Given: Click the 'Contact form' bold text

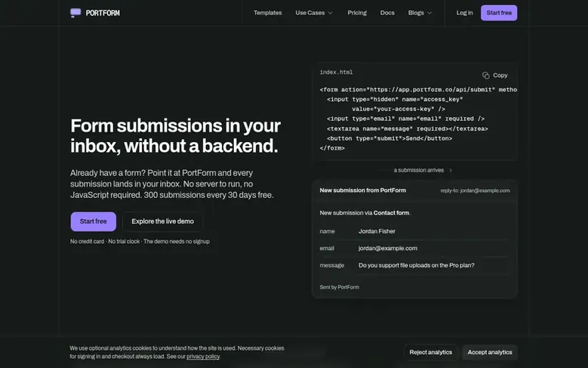Looking at the screenshot, I should 391,213.
